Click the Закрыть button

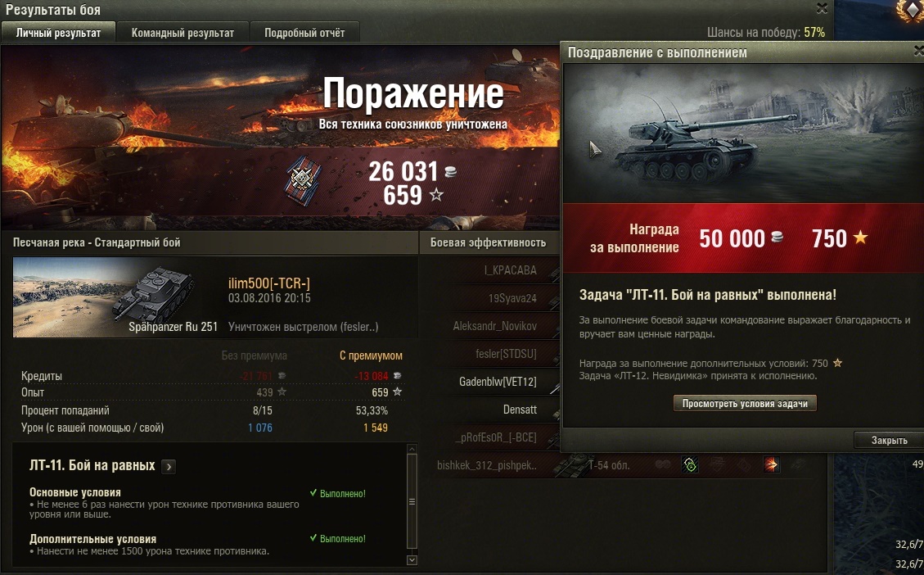[890, 440]
